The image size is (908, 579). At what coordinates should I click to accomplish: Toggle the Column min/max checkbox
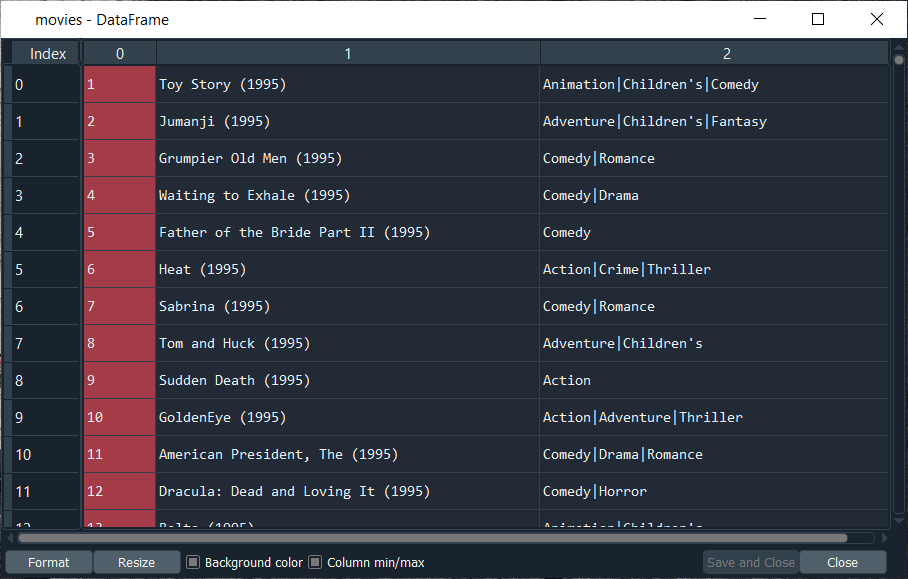click(315, 562)
